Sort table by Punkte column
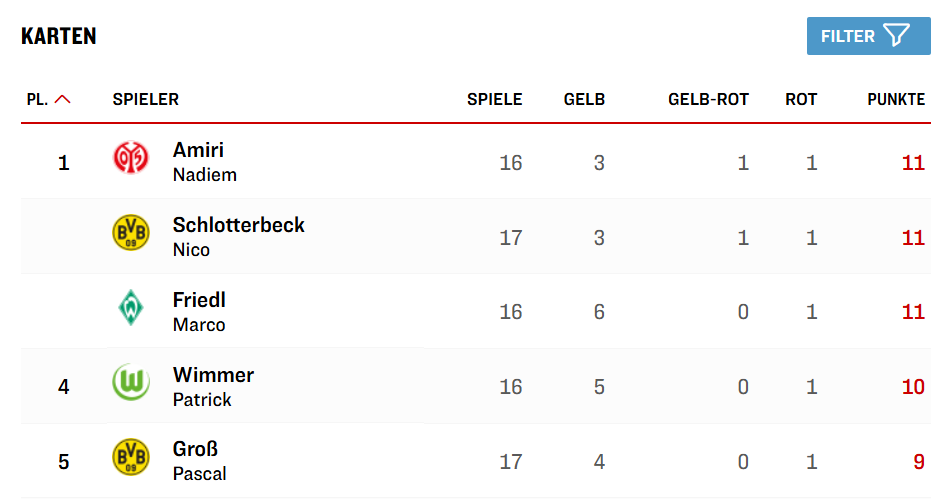 tap(896, 99)
